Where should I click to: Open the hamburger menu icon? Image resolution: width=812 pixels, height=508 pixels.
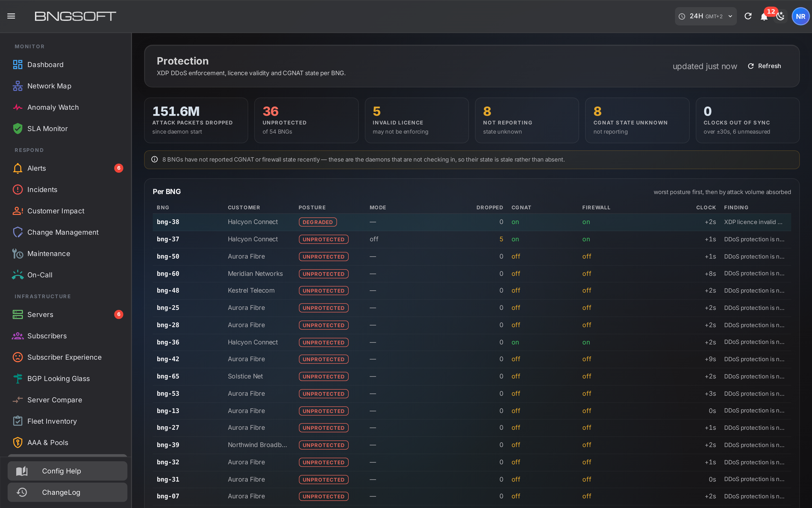pos(11,16)
